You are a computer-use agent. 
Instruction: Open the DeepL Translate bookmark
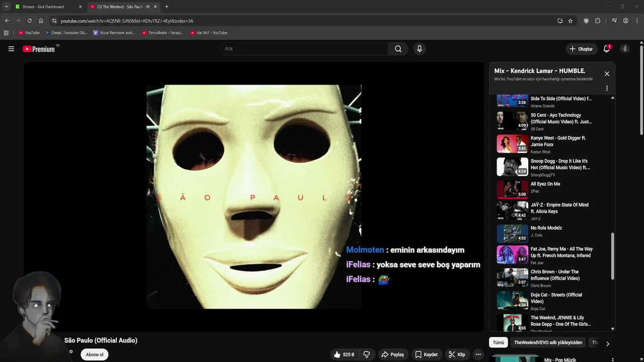point(66,33)
